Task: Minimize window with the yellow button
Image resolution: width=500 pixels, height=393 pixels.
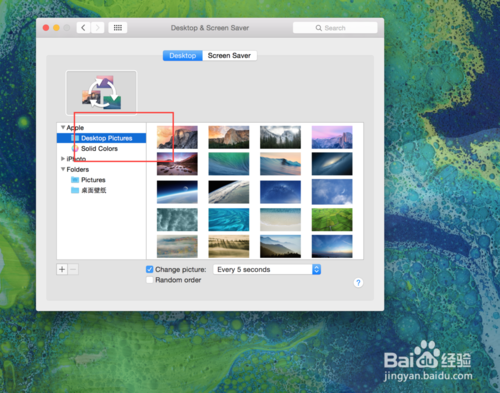Action: click(56, 28)
